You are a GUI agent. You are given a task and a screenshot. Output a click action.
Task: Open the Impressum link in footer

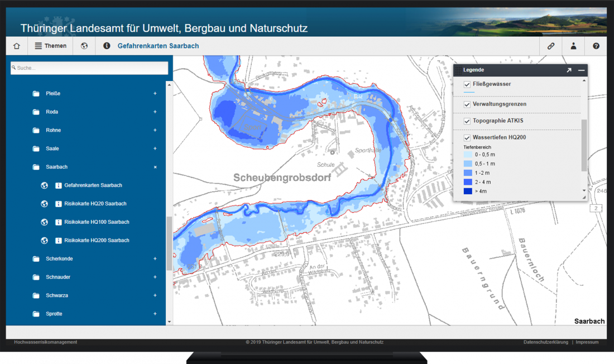click(x=587, y=342)
